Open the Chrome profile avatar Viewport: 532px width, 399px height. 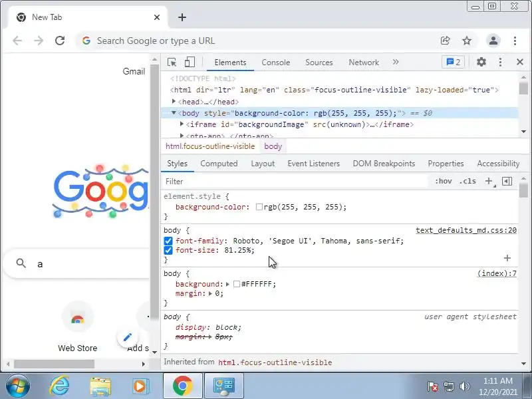(x=493, y=41)
